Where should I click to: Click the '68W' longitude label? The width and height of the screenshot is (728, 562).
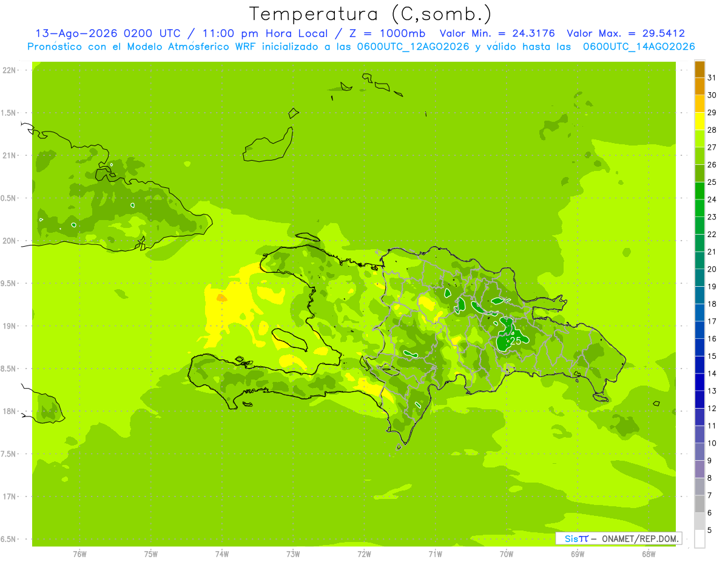(649, 554)
